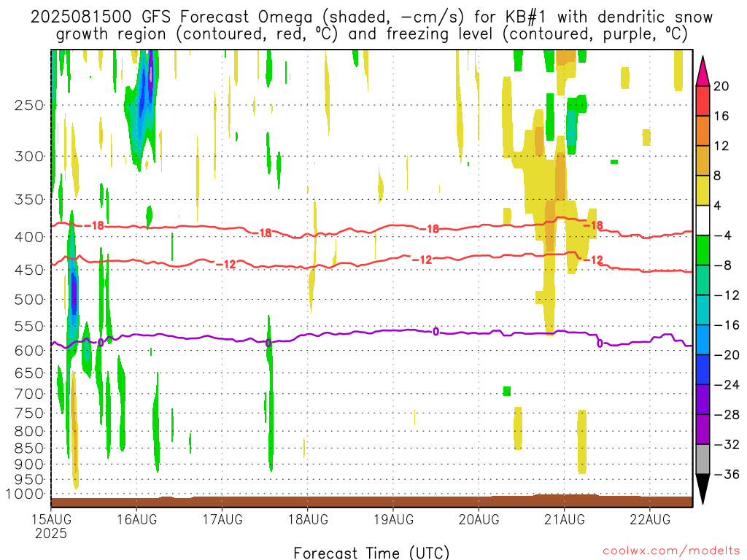The image size is (747, 560).
Task: Click the 2025 year label under 15AUG
Action: (51, 533)
